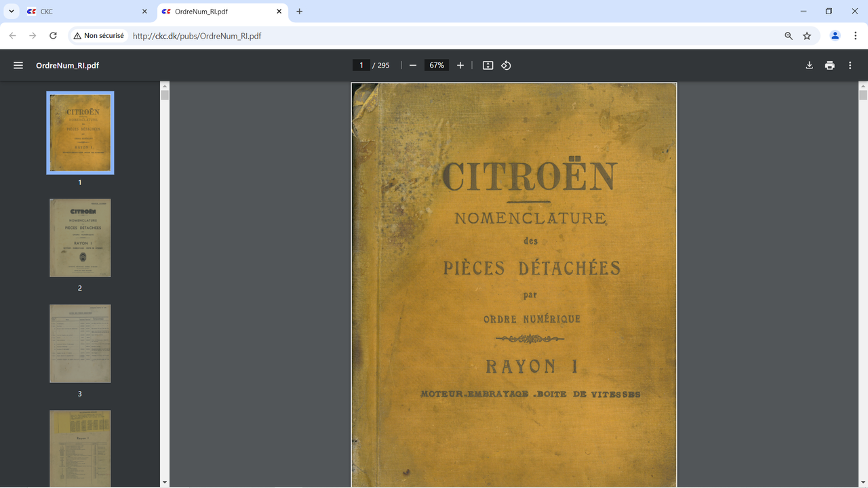Open the Chrome three-dot menu
Viewport: 868px width, 488px height.
(854, 36)
